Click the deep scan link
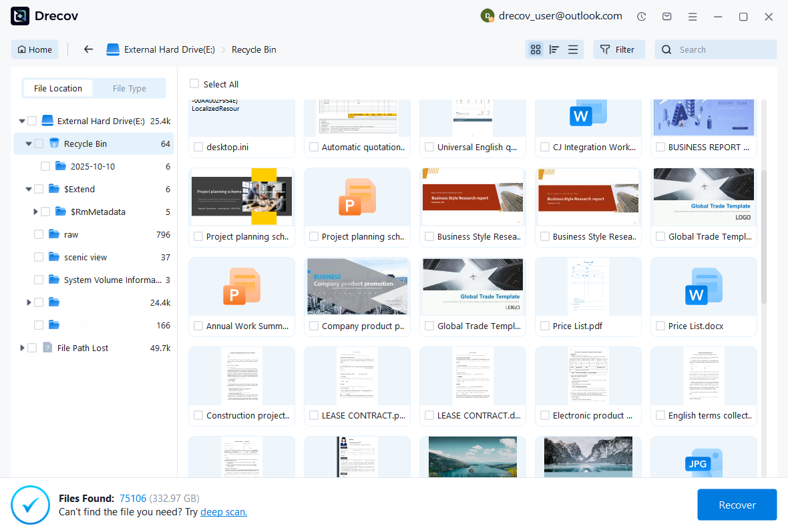 pyautogui.click(x=224, y=512)
